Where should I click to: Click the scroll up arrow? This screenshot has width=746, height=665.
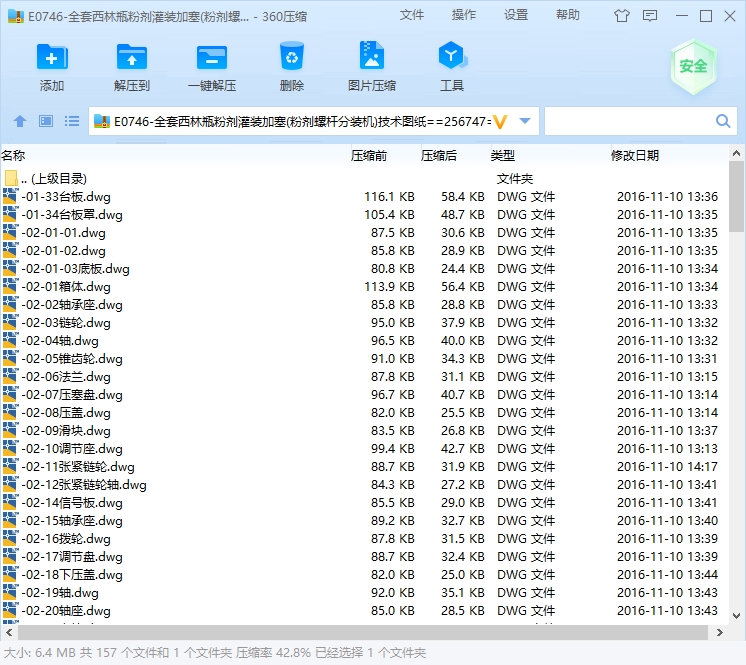click(x=736, y=154)
